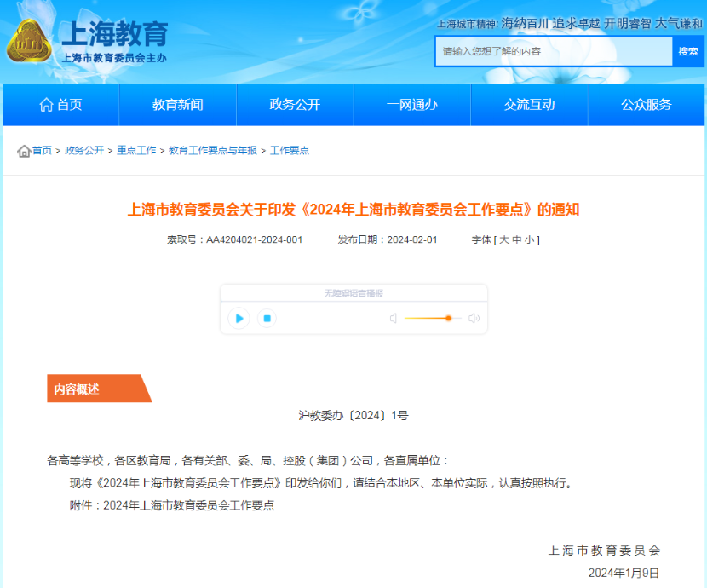Viewport: 707px width, 588px height.
Task: Click the low volume speaker icon
Action: tap(394, 319)
